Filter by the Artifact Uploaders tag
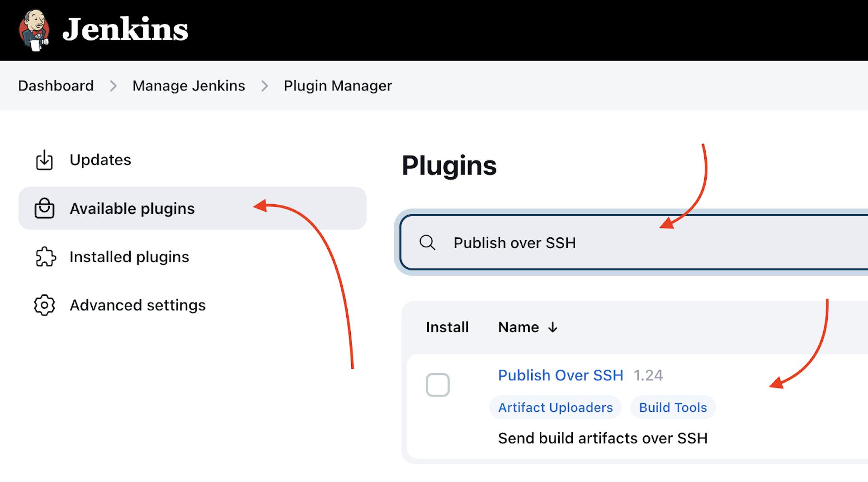Screen dimensions: 868x482 [555, 407]
